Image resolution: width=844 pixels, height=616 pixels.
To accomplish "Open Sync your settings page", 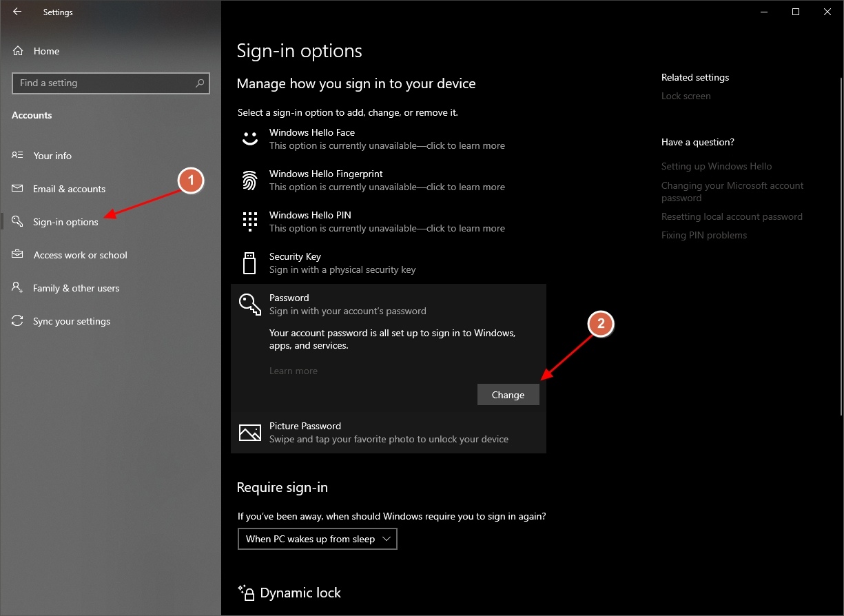I will click(72, 321).
